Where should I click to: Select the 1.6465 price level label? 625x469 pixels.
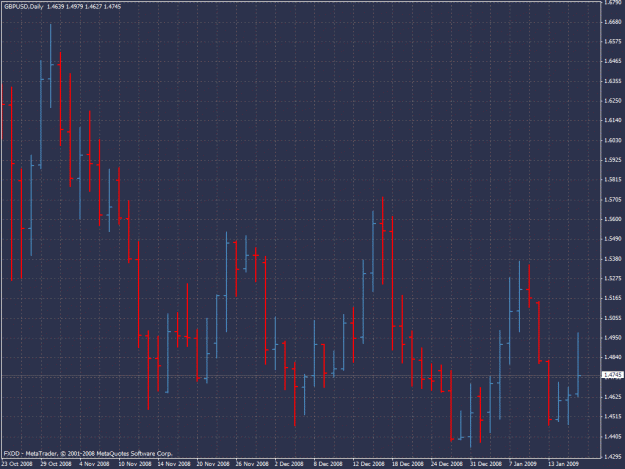tap(613, 61)
